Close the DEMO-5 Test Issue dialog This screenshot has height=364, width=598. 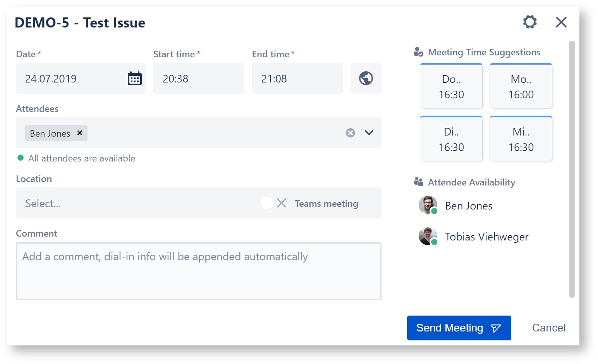[x=561, y=22]
